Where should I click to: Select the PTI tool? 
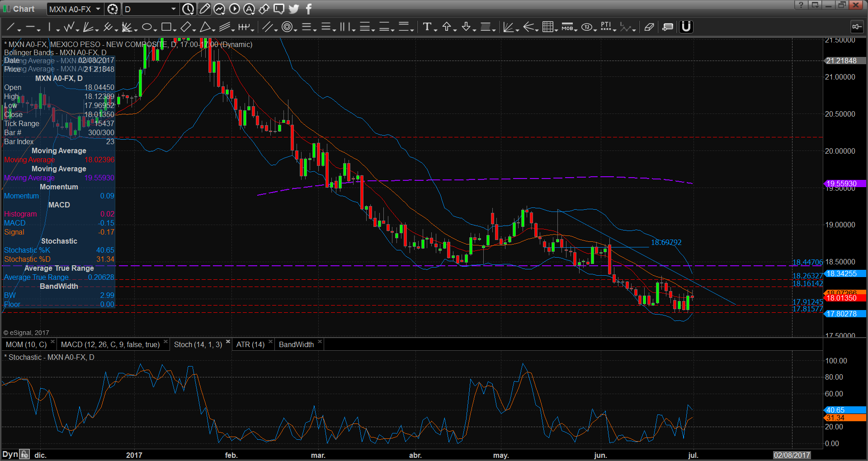[606, 27]
